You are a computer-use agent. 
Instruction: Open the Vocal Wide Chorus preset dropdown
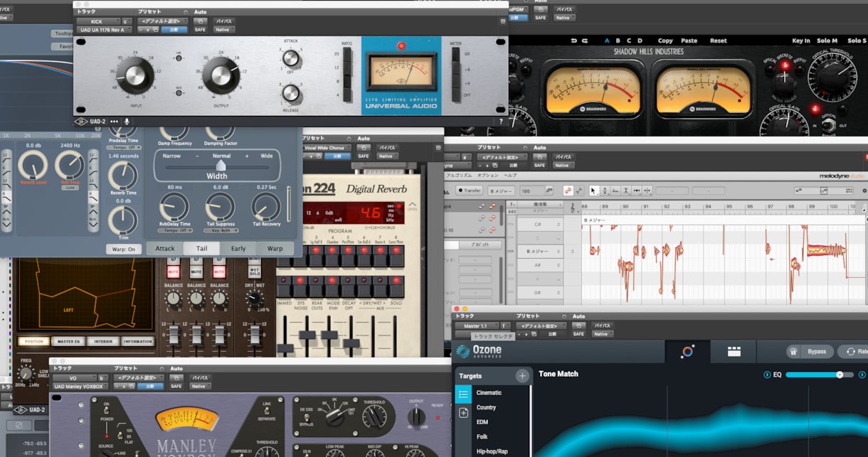[x=327, y=148]
